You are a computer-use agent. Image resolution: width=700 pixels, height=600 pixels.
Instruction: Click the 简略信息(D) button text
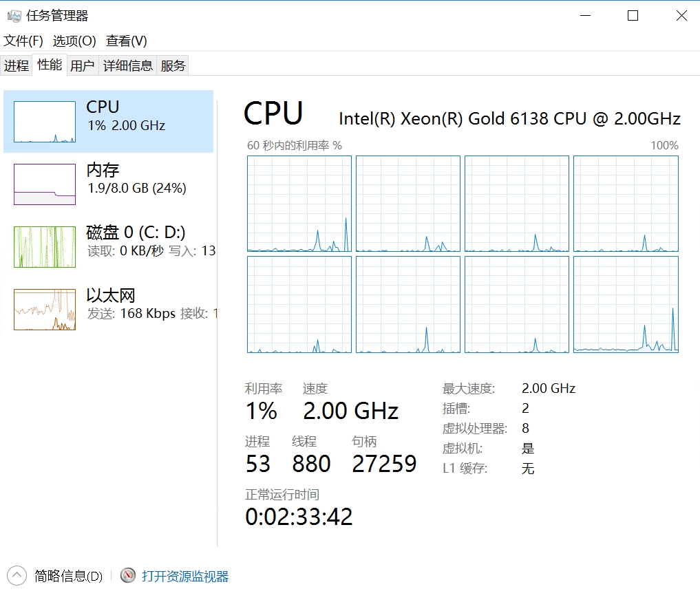click(68, 576)
